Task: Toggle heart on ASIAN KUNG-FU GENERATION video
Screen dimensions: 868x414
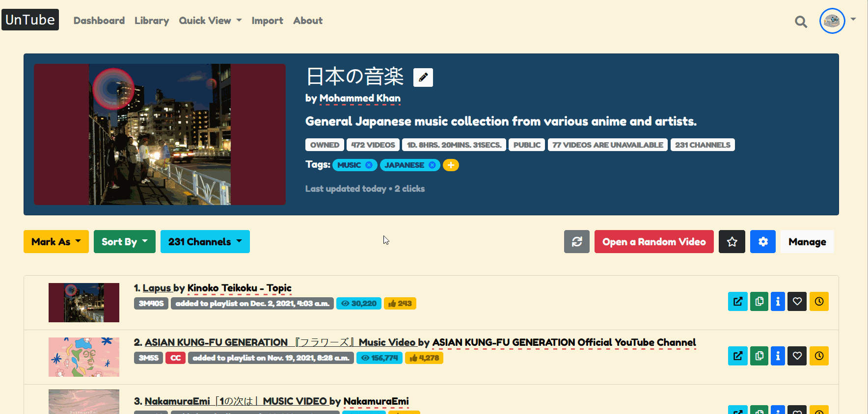Action: (797, 356)
